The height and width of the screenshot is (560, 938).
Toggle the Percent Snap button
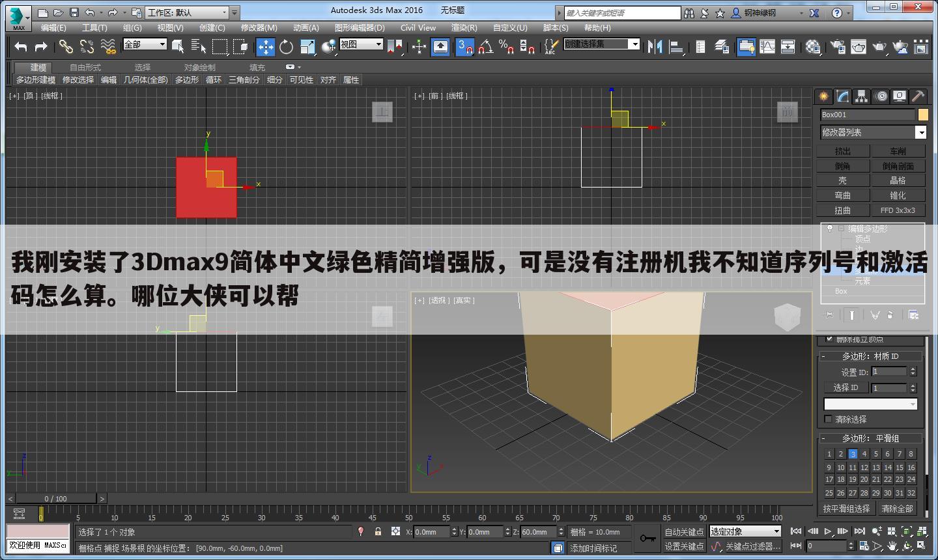(506, 46)
